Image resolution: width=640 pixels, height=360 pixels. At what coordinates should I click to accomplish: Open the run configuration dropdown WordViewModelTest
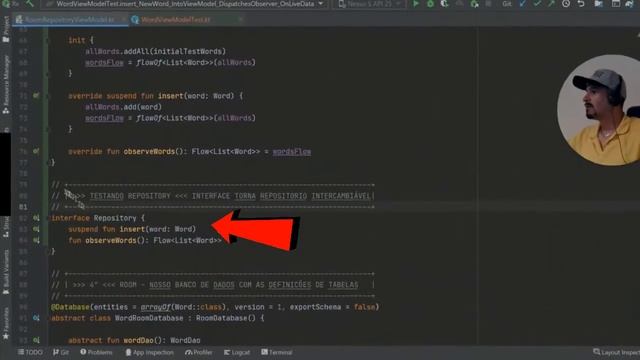coord(186,4)
